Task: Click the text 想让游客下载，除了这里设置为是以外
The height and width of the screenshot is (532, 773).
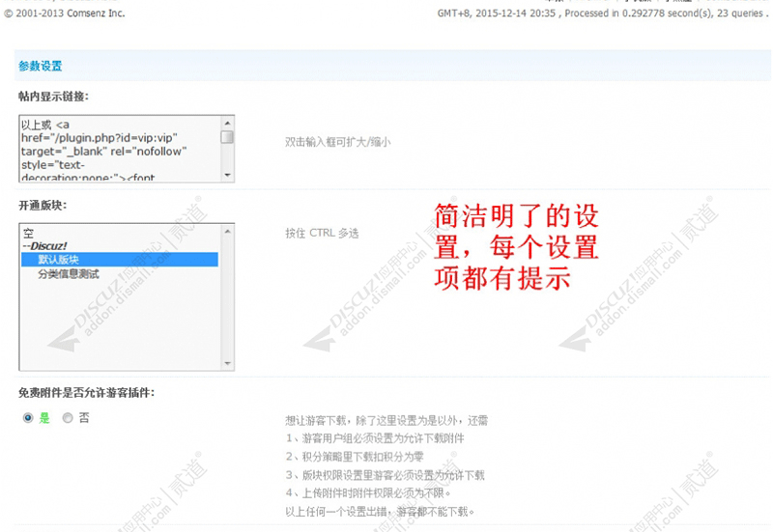Action: [386, 420]
